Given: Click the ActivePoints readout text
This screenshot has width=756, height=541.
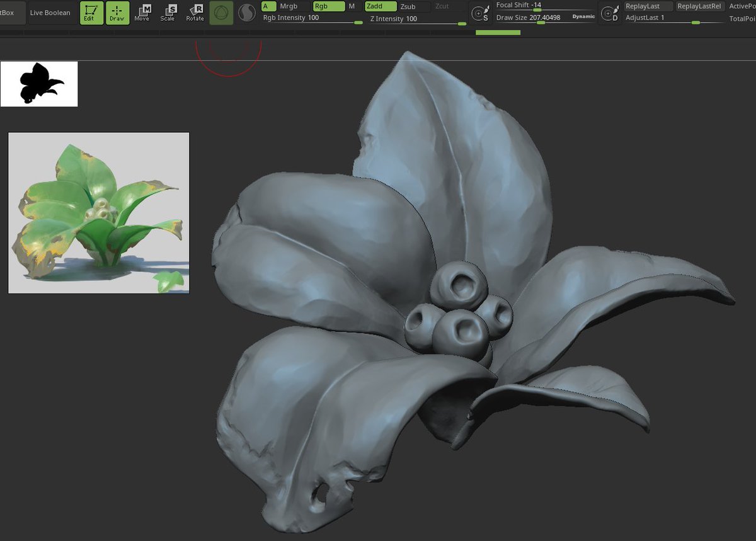Looking at the screenshot, I should pyautogui.click(x=742, y=6).
